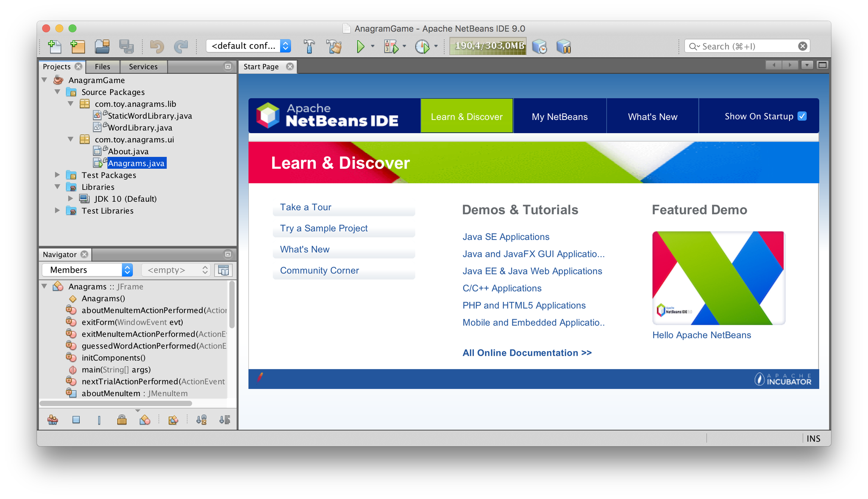The width and height of the screenshot is (868, 499).
Task: Collapse the com.toy.anagrams.lib package
Action: click(x=71, y=103)
